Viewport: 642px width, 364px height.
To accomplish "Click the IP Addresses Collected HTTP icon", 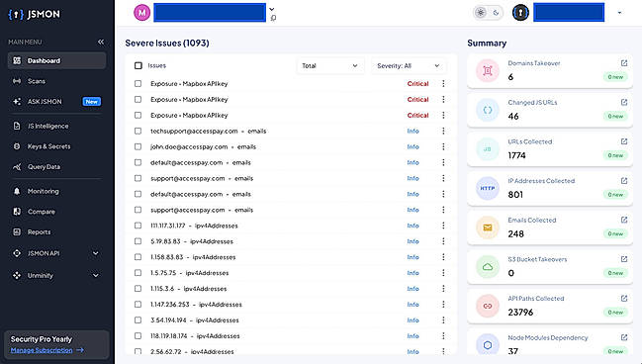I will pos(488,188).
